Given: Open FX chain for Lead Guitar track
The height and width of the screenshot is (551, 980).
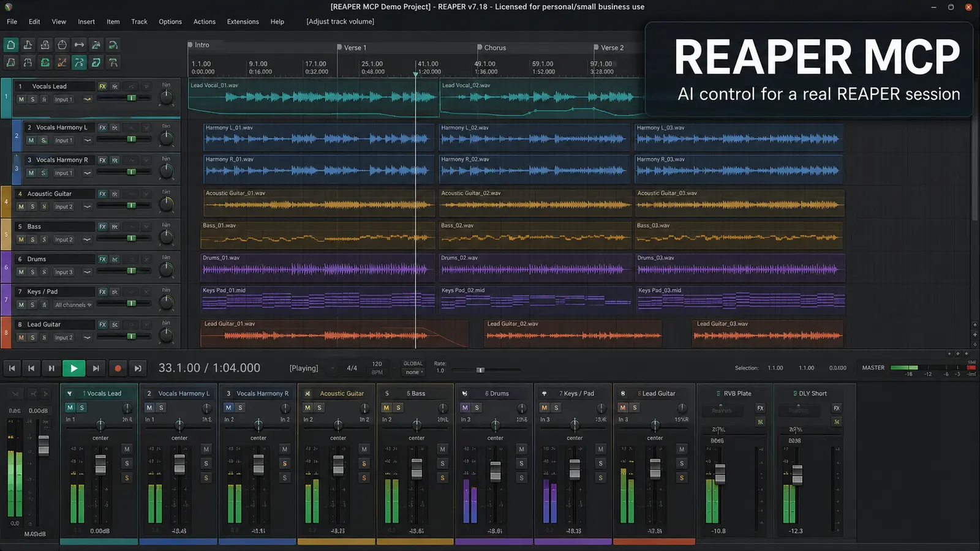Looking at the screenshot, I should pyautogui.click(x=102, y=324).
